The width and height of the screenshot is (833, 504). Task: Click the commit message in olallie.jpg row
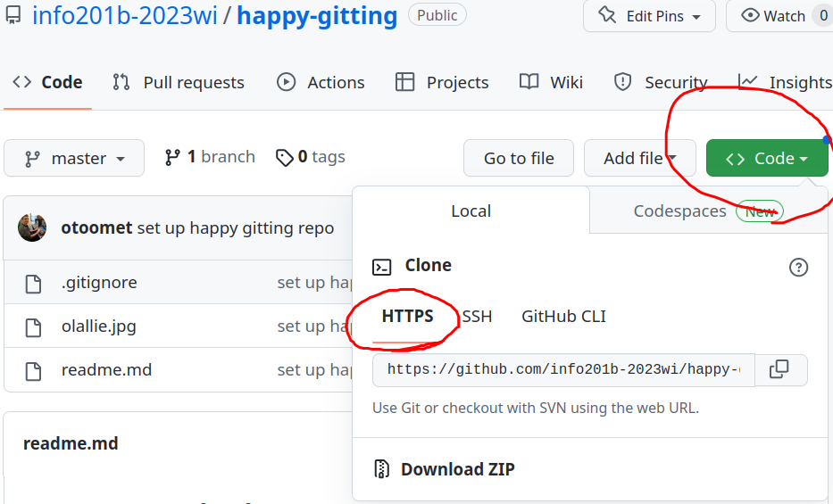(x=314, y=326)
